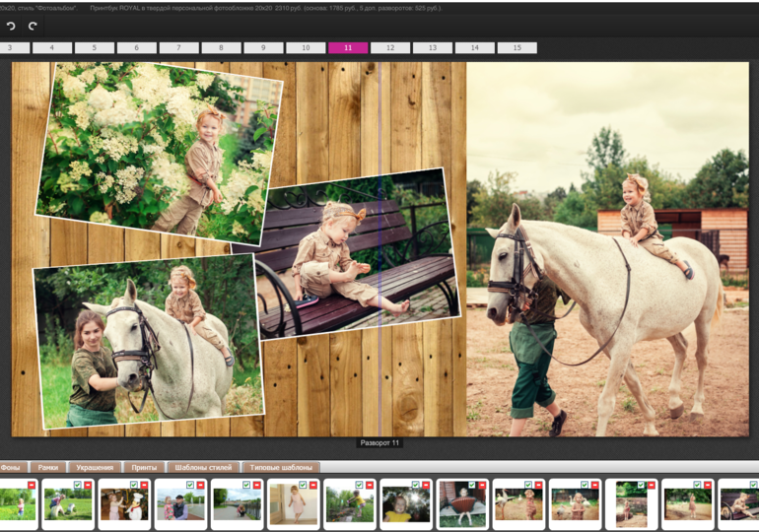The image size is (759, 532).
Task: Switch to the Рамки tab
Action: (x=46, y=467)
